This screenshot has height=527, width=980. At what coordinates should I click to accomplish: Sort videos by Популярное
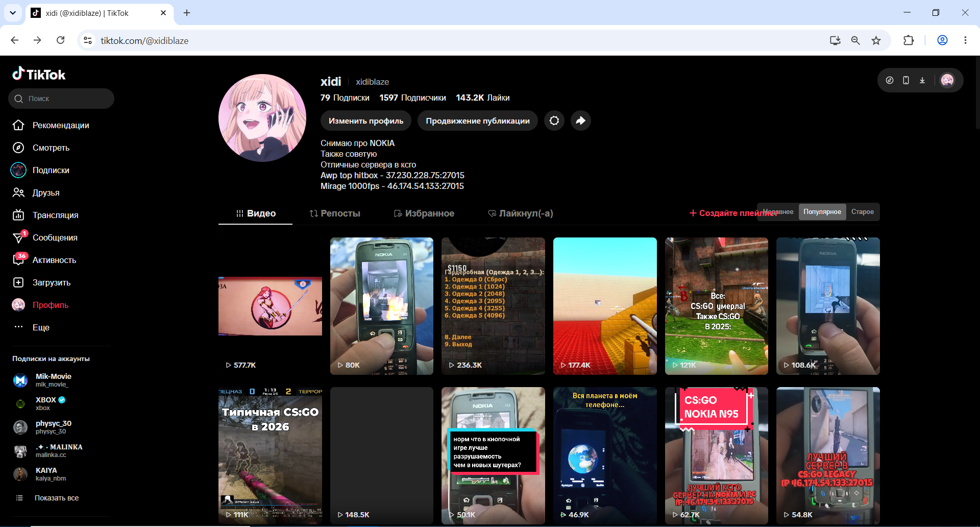(x=822, y=212)
